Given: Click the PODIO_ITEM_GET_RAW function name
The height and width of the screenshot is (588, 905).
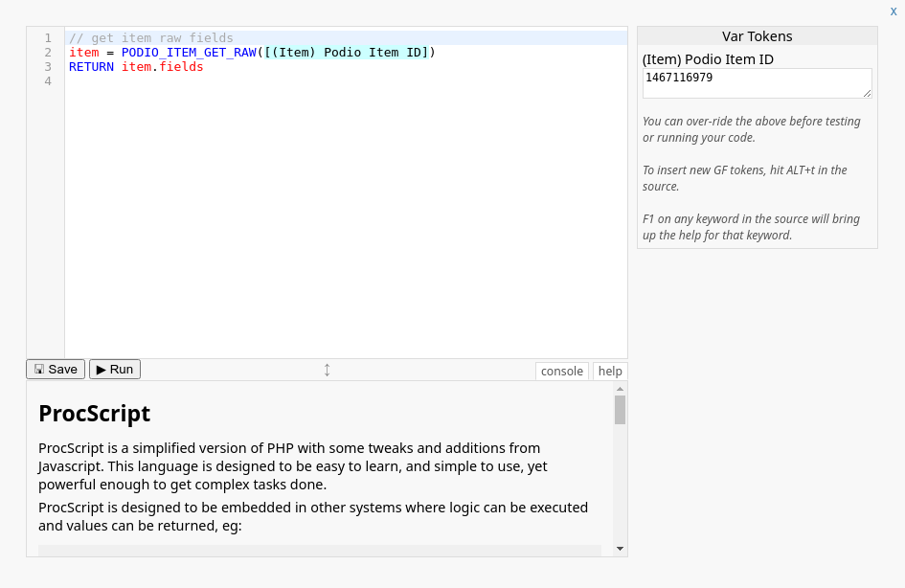Looking at the screenshot, I should pyautogui.click(x=189, y=53).
